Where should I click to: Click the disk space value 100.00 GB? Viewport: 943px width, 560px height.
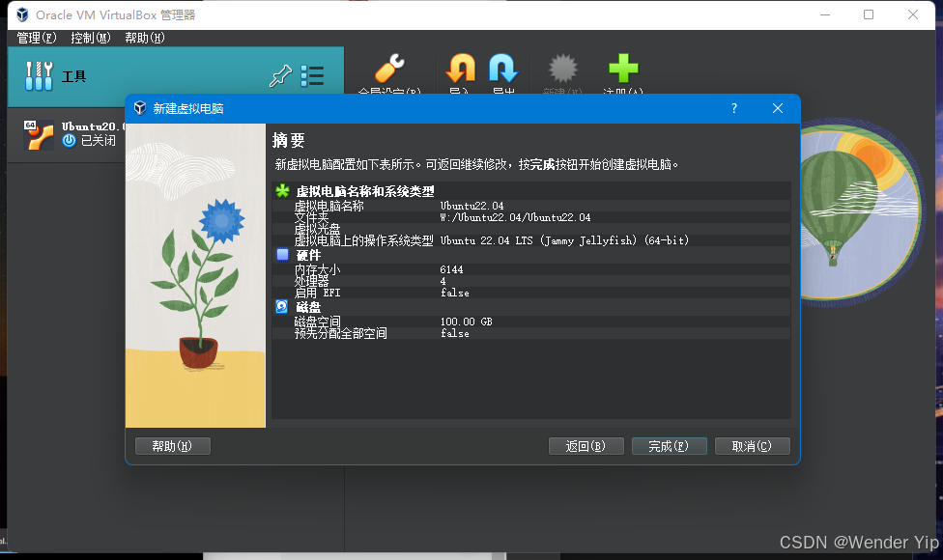tap(467, 322)
